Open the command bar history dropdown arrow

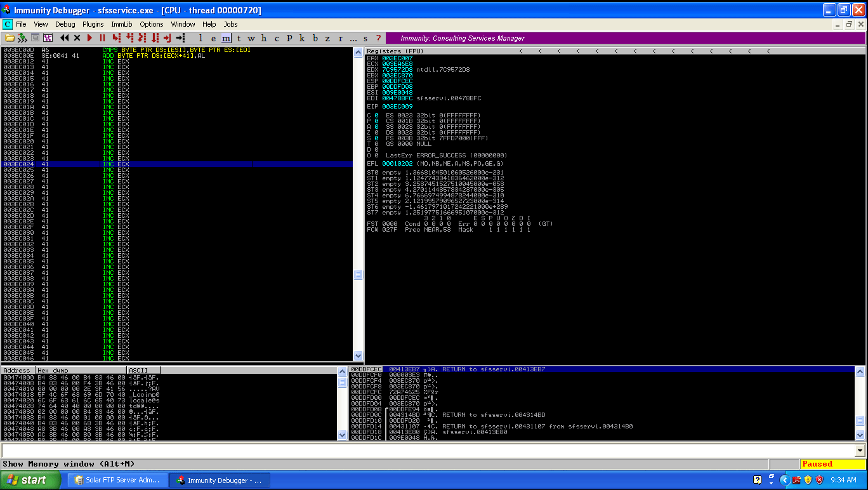pyautogui.click(x=860, y=451)
